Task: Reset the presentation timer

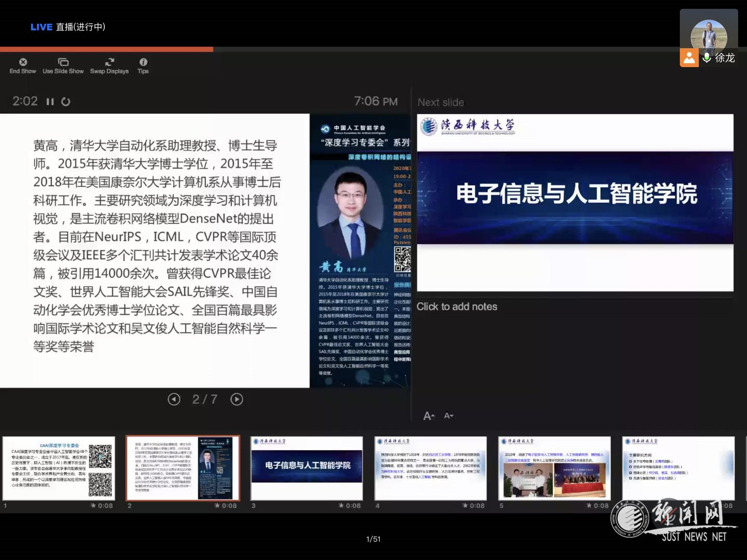Action: (x=66, y=102)
